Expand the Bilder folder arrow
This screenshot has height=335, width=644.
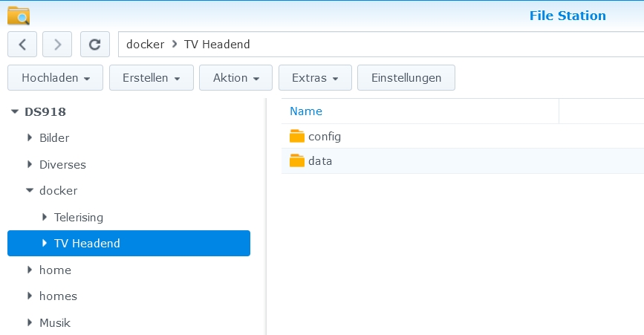pyautogui.click(x=30, y=138)
